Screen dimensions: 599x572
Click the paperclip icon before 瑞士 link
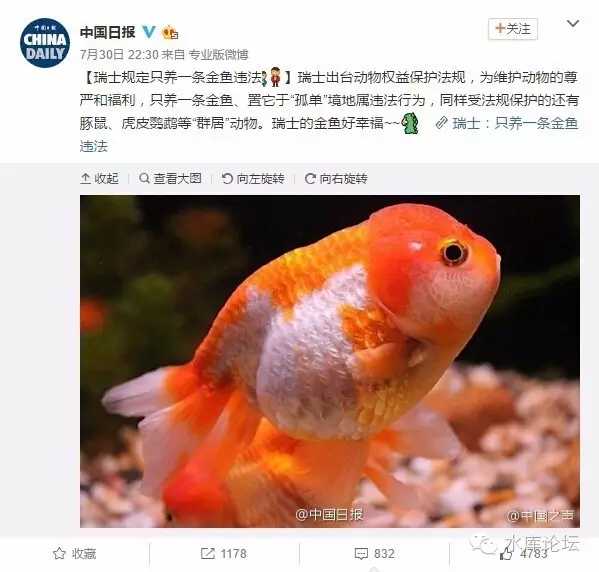point(441,123)
